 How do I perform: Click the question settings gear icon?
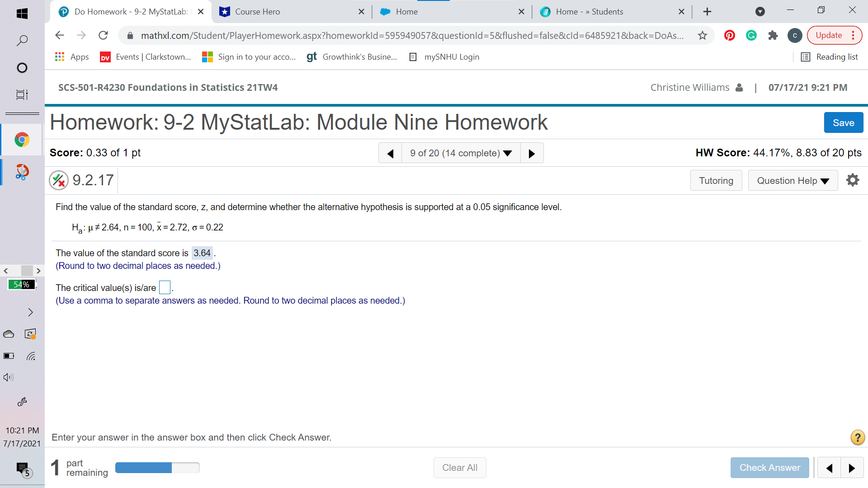tap(853, 180)
